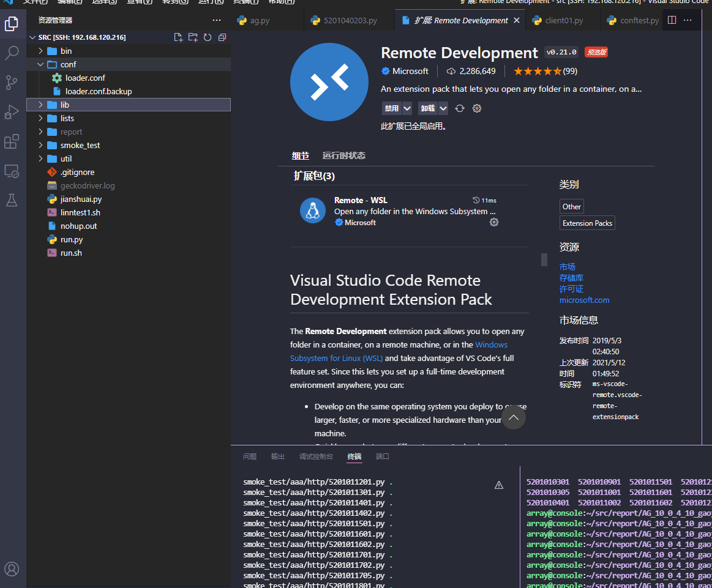Click the 禁用 disable button
Screen dimensions: 712x588
click(x=391, y=108)
